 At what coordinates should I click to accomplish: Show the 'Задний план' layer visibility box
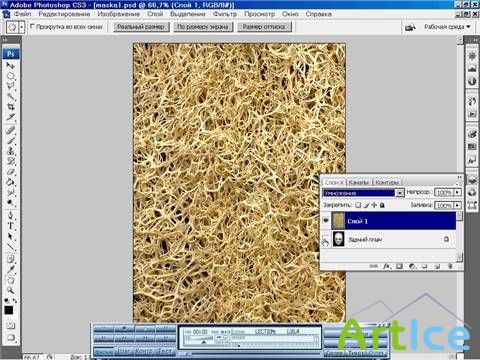326,240
